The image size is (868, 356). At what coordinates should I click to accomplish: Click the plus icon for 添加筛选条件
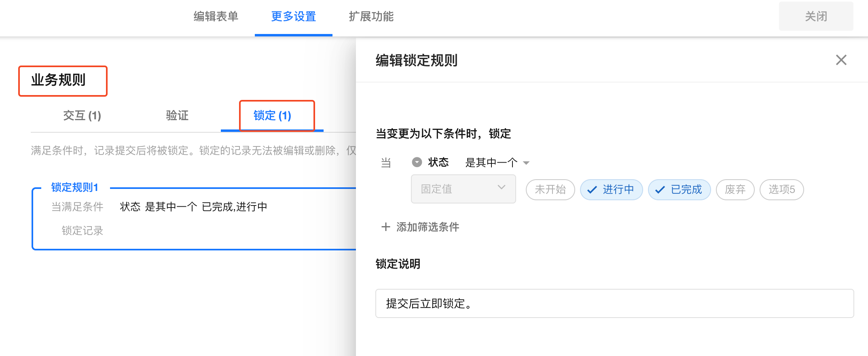pos(385,227)
